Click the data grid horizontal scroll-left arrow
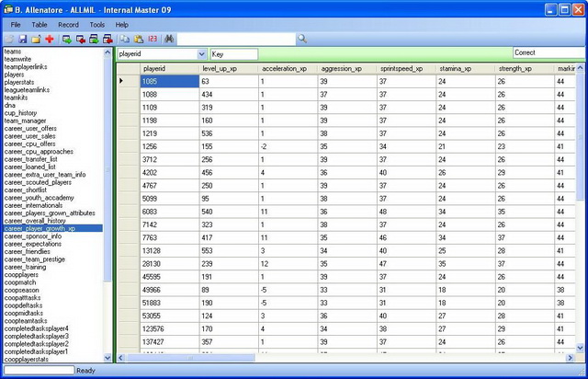 [121, 358]
